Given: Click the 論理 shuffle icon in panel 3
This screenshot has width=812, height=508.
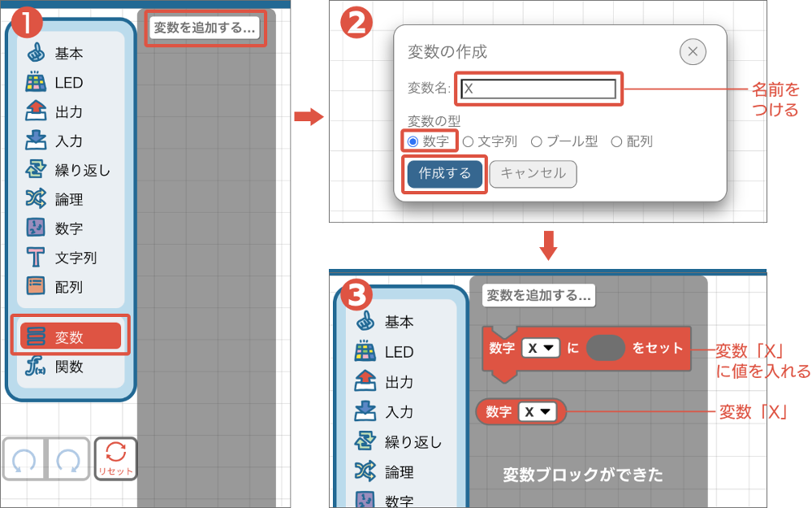Looking at the screenshot, I should tap(365, 471).
